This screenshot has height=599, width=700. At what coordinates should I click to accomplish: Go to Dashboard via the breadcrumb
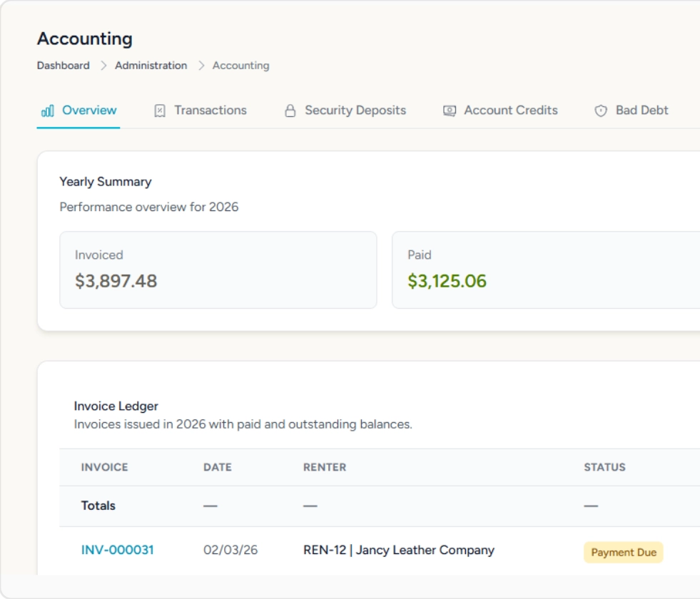64,66
